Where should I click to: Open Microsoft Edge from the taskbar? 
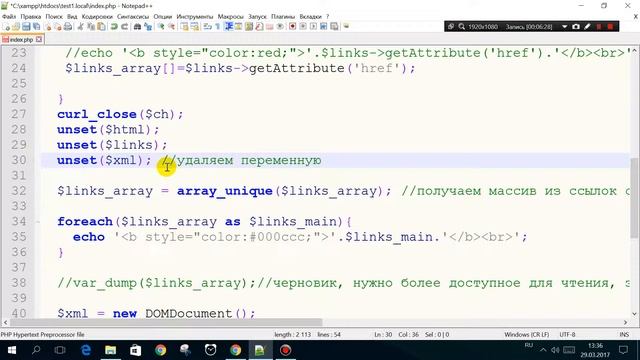click(x=86, y=350)
